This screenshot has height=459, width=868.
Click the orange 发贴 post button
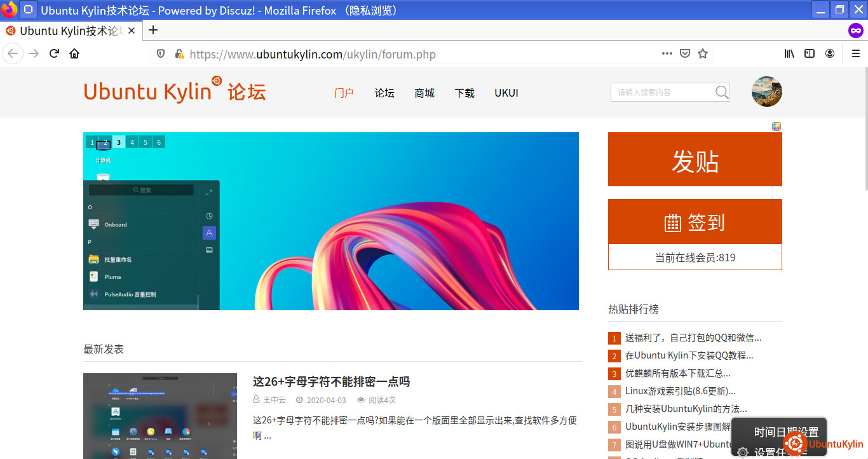pyautogui.click(x=695, y=160)
